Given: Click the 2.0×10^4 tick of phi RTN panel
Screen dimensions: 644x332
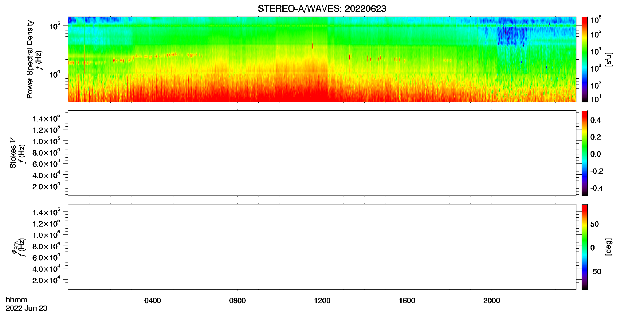Looking at the screenshot, I should [46, 280].
